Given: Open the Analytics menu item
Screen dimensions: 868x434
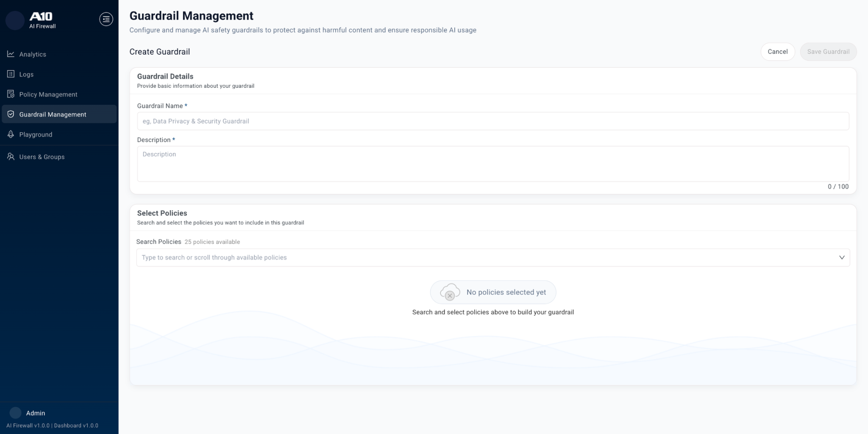Looking at the screenshot, I should [x=33, y=54].
